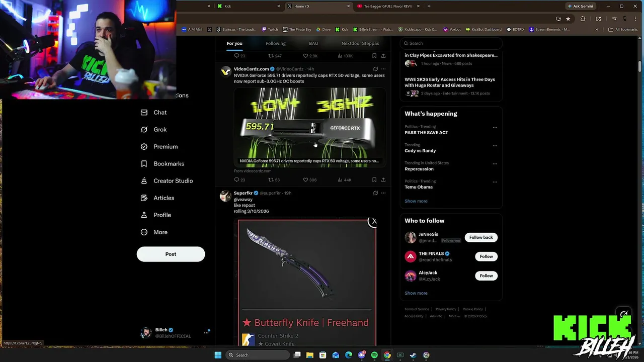
Task: Click the Windows taskbar Search box
Action: 257,355
